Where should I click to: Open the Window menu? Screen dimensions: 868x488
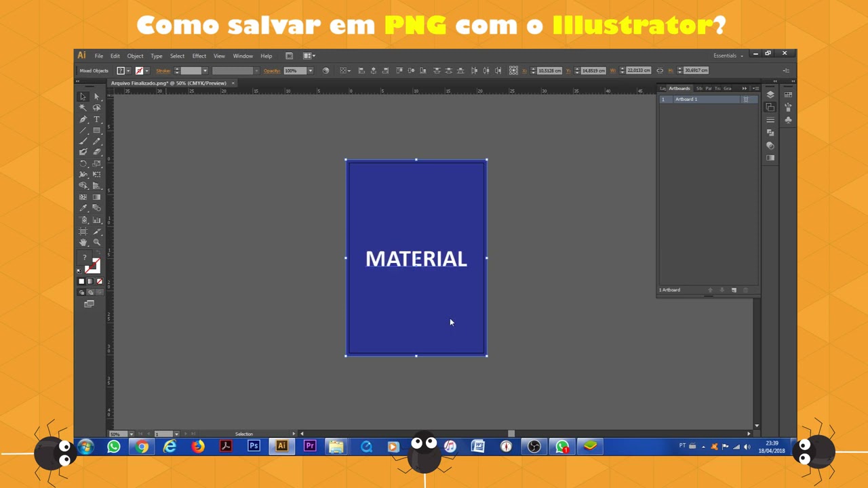pos(243,56)
